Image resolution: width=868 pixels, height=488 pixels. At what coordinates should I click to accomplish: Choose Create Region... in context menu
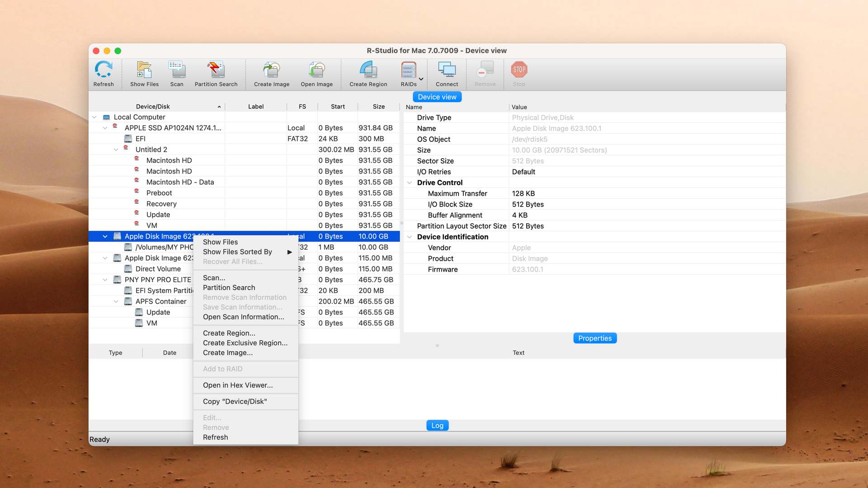(x=245, y=333)
